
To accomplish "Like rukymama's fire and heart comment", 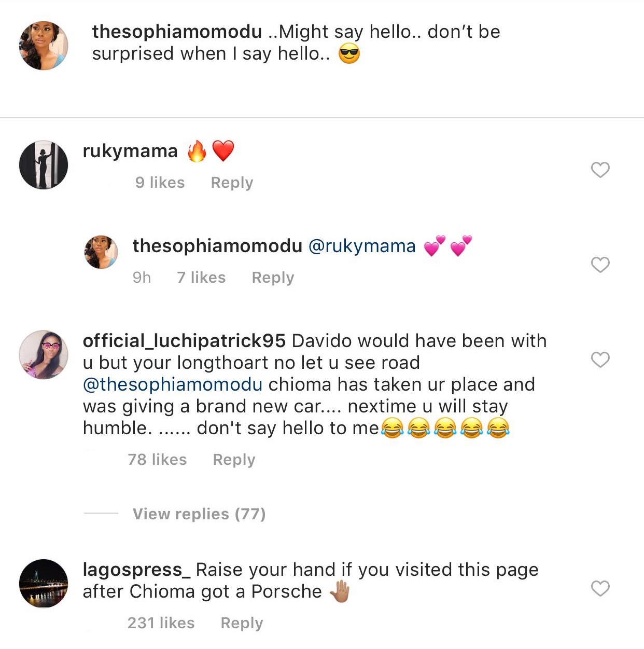I will tap(600, 170).
